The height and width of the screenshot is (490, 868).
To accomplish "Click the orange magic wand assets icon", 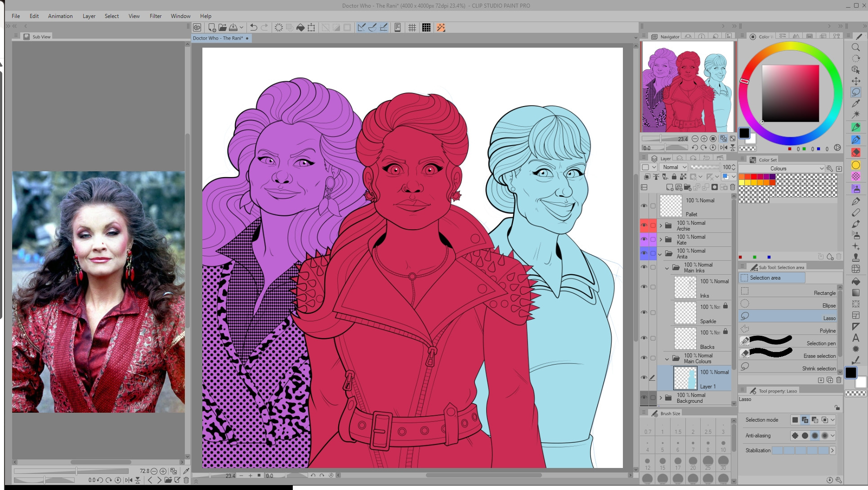I will pyautogui.click(x=441, y=27).
